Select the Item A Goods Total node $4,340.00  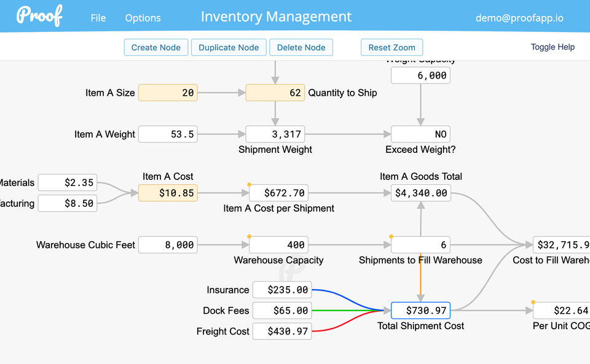click(420, 193)
